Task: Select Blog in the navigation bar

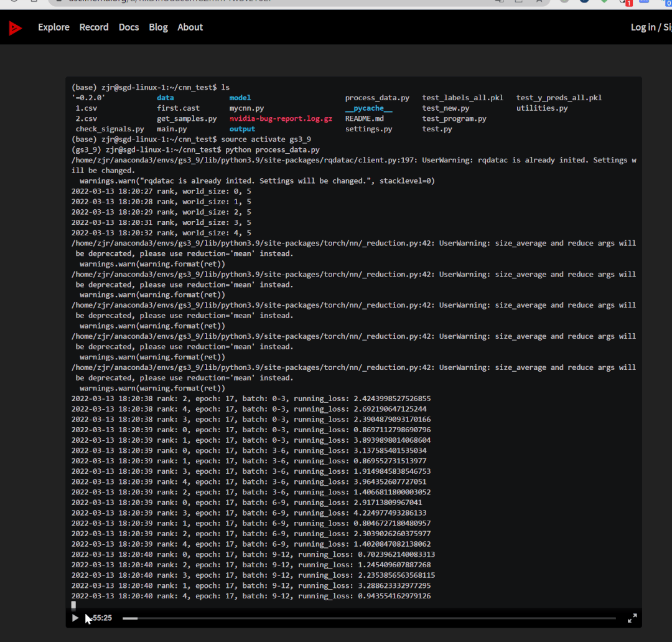Action: point(158,27)
